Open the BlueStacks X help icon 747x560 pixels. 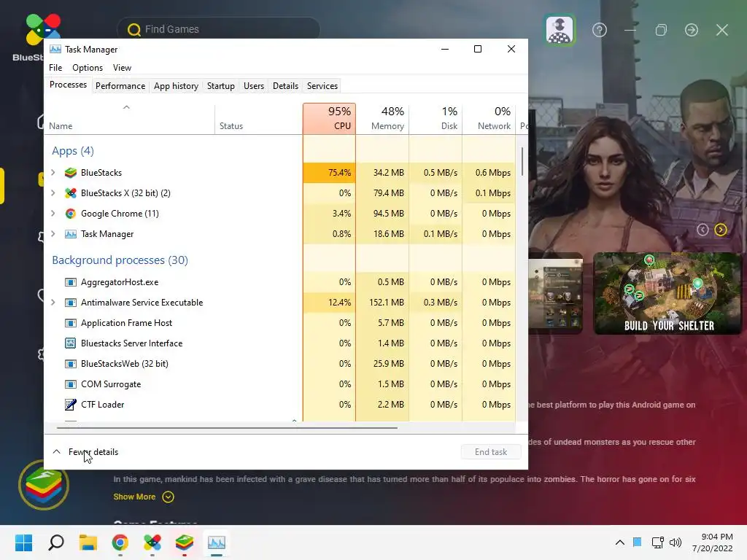click(x=600, y=31)
